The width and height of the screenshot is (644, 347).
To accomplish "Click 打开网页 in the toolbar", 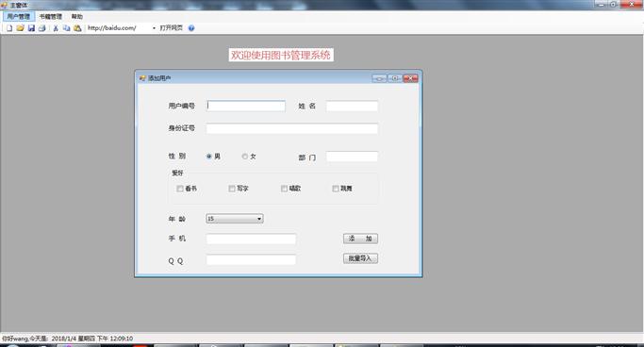I will point(171,28).
